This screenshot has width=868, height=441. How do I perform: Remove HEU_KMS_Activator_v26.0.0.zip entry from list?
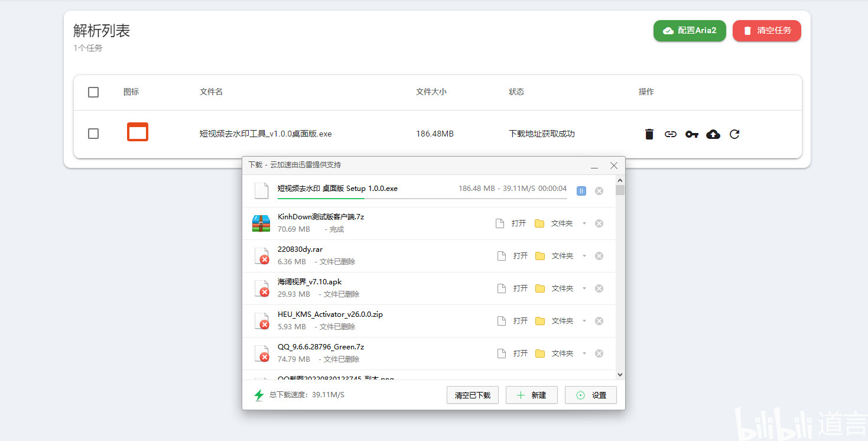599,321
